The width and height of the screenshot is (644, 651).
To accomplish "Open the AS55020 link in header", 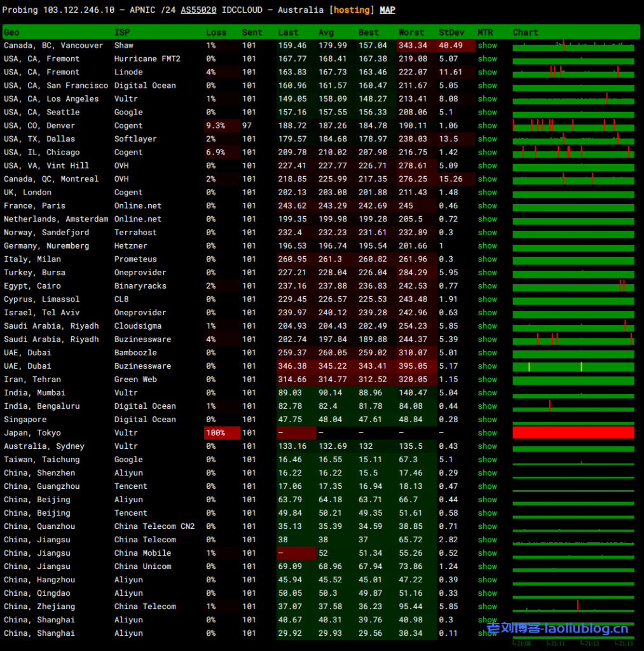I will point(198,10).
